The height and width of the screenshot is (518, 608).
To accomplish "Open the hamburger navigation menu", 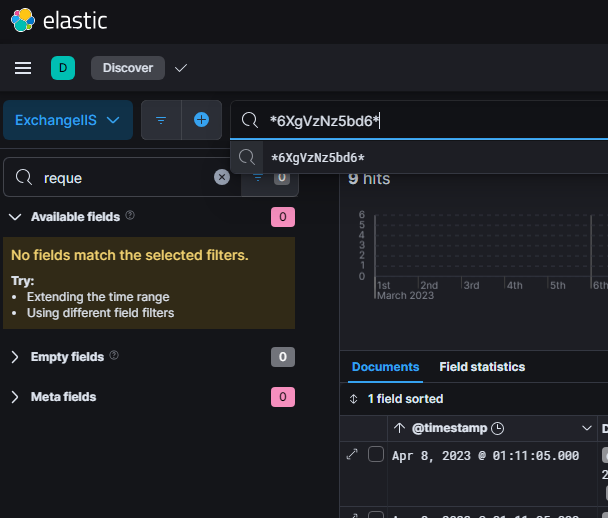I will pos(23,68).
